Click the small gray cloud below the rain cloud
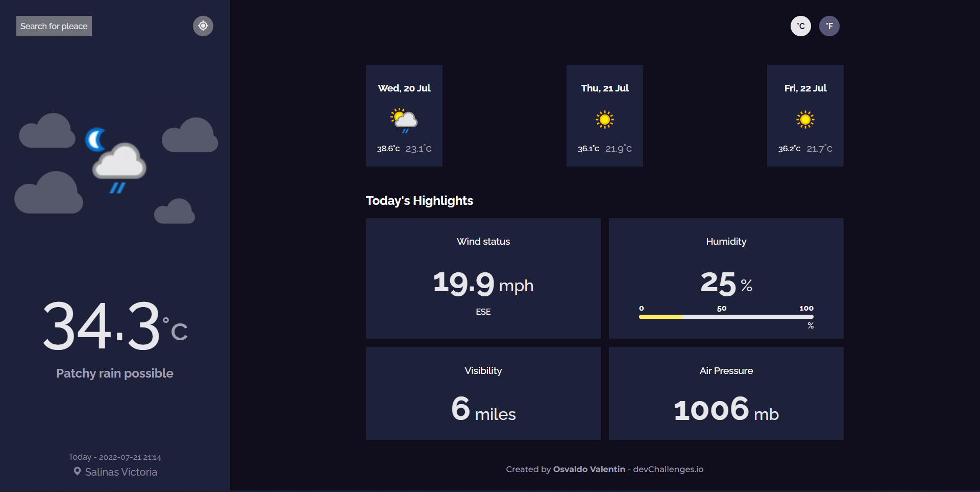Screen dimensions: 980x492 [174, 211]
